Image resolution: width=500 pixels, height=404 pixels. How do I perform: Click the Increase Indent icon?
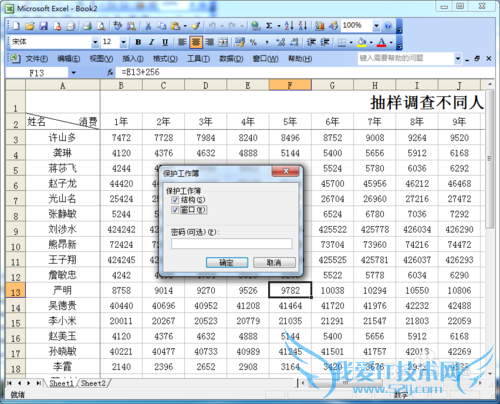coord(325,42)
